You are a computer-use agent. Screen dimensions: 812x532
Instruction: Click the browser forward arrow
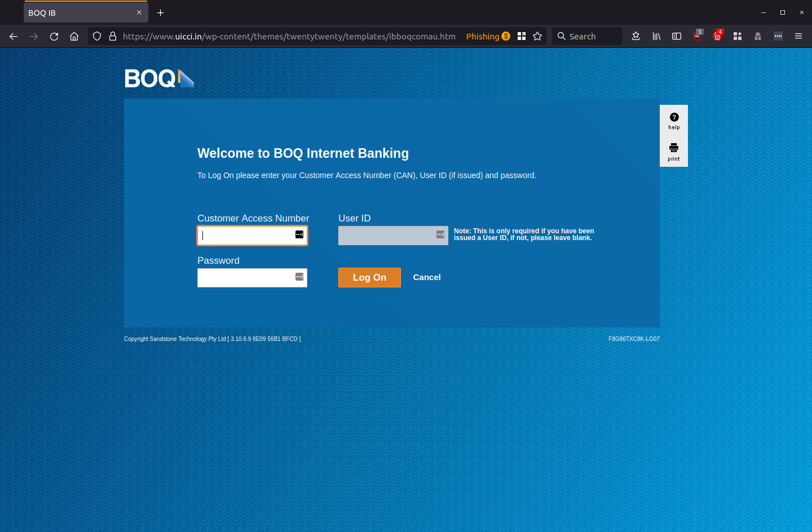tap(34, 36)
